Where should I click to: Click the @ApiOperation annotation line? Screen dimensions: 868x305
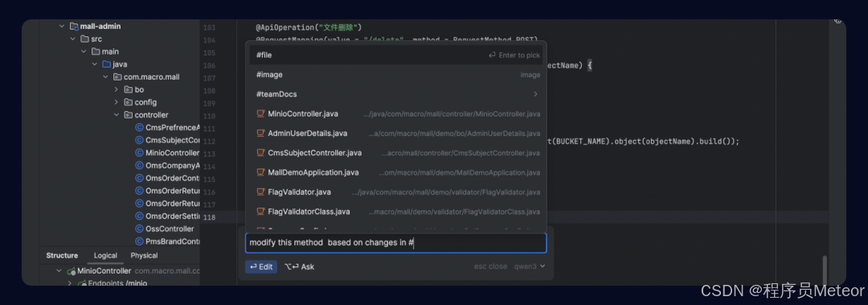coord(309,27)
